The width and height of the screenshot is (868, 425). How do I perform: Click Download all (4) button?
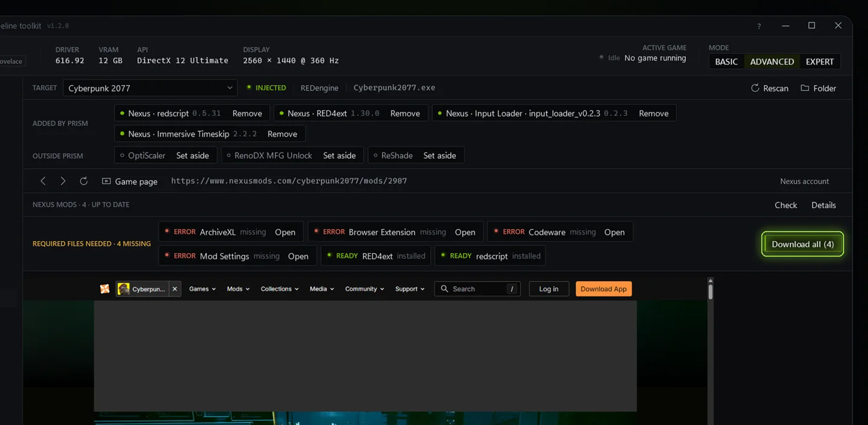(x=802, y=244)
